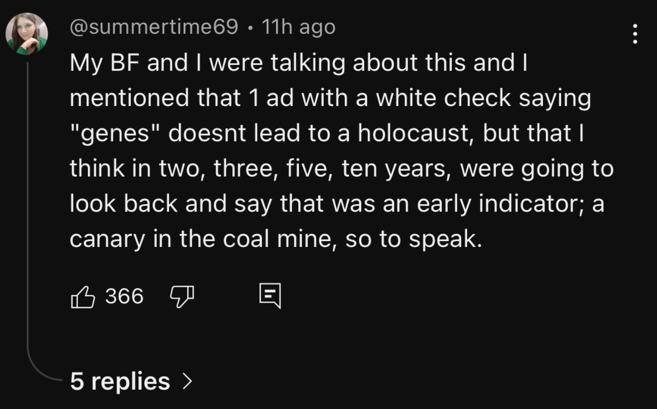657x409 pixels.
Task: Click the chevron arrow beside 5 replies
Action: [x=187, y=381]
